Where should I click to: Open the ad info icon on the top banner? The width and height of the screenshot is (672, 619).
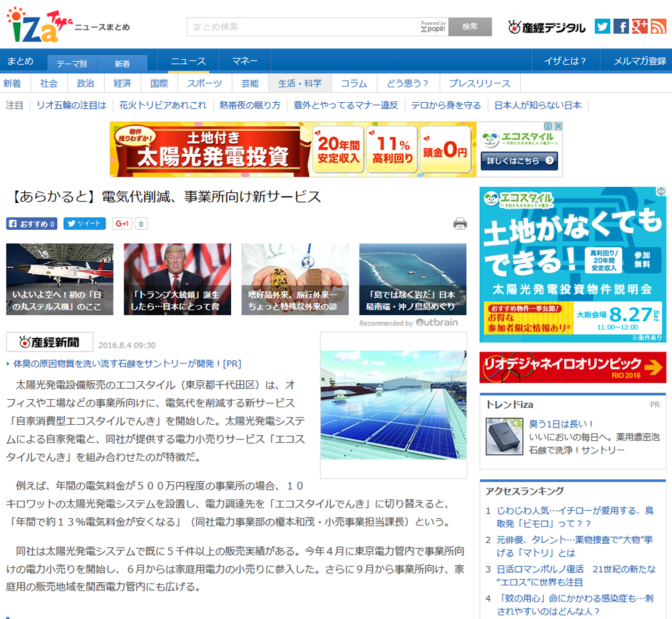pos(548,126)
